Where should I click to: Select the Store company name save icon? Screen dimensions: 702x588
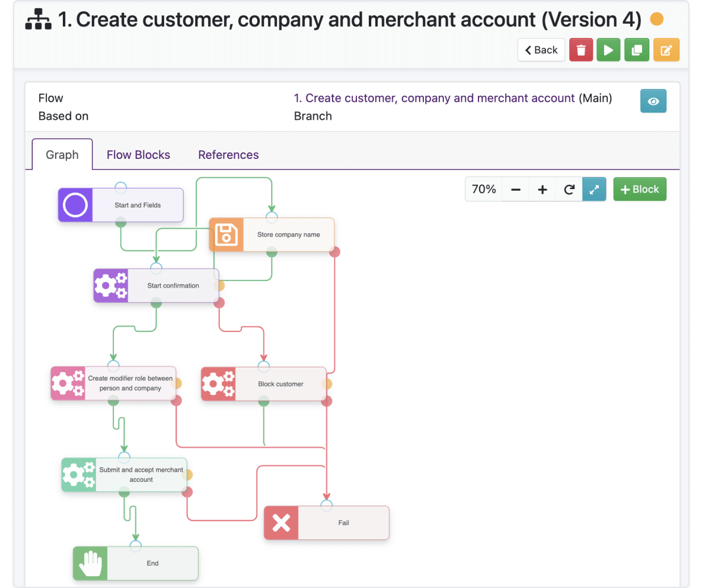[226, 235]
